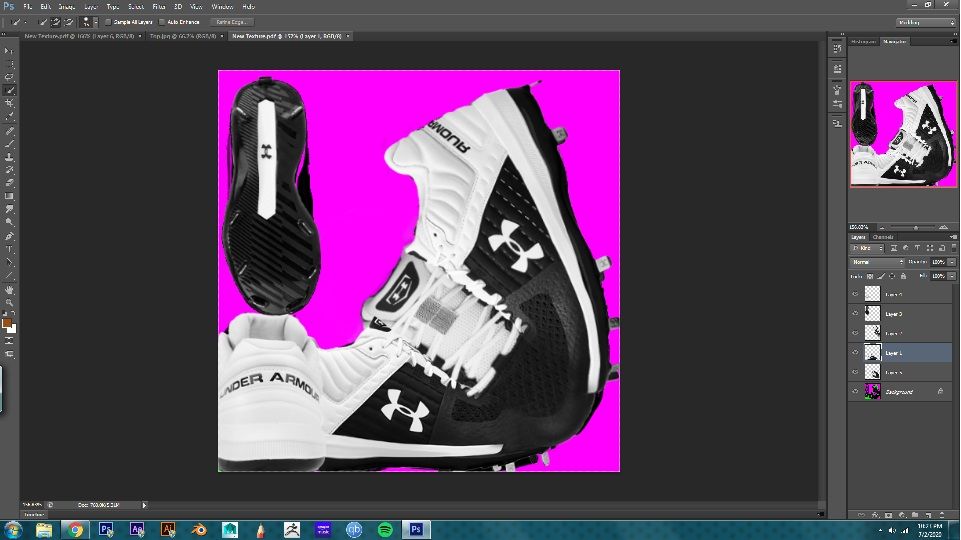Open the brush picker dropdown arrow
Viewport: 961px width, 540px height.
(x=95, y=22)
